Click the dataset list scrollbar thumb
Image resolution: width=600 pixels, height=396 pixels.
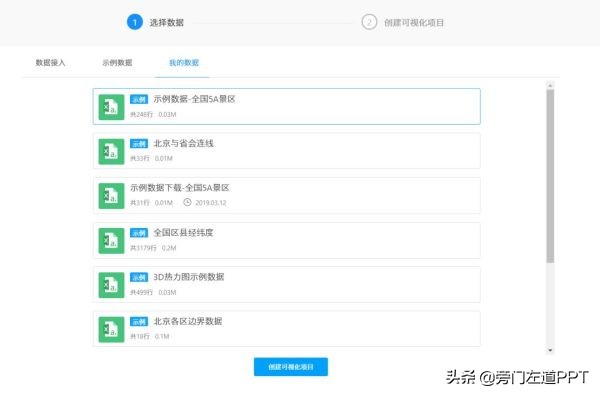pyautogui.click(x=550, y=176)
